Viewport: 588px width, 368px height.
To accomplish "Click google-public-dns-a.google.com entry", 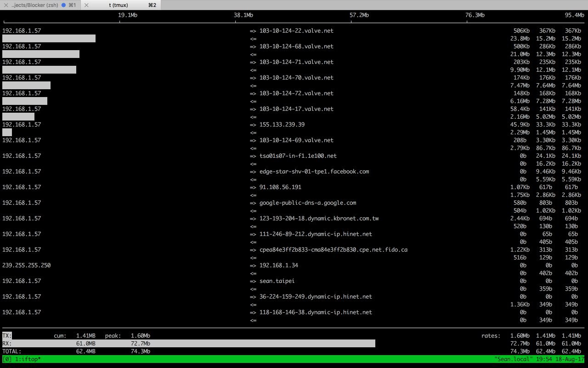I will tap(308, 203).
